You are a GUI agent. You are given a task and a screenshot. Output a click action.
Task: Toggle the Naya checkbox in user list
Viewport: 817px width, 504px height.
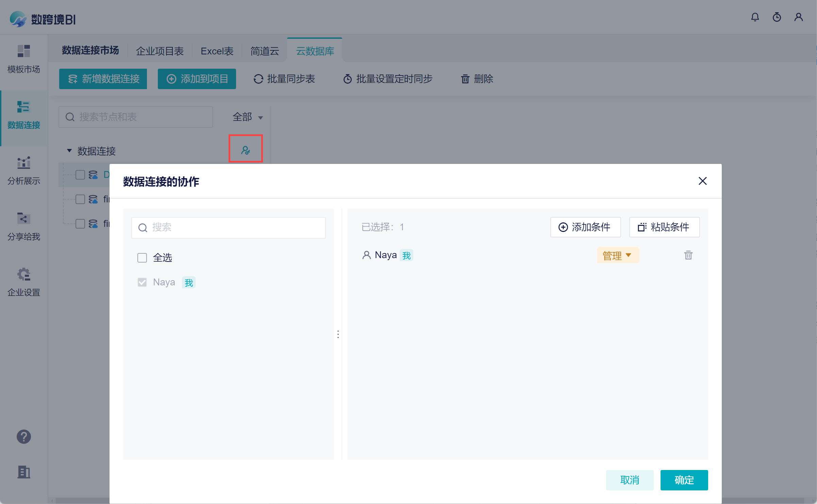coord(142,282)
